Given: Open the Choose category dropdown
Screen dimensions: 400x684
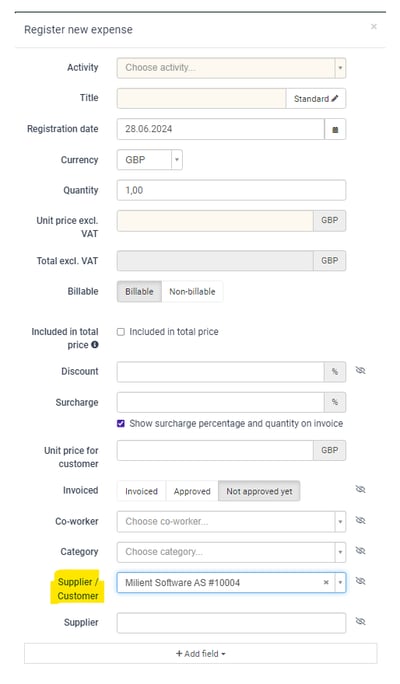Looking at the screenshot, I should (231, 552).
